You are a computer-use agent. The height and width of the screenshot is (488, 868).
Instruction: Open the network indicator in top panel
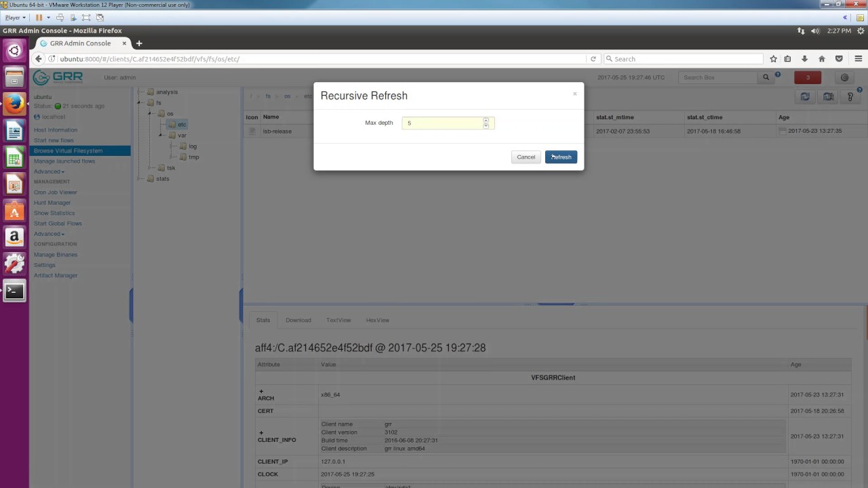click(801, 30)
